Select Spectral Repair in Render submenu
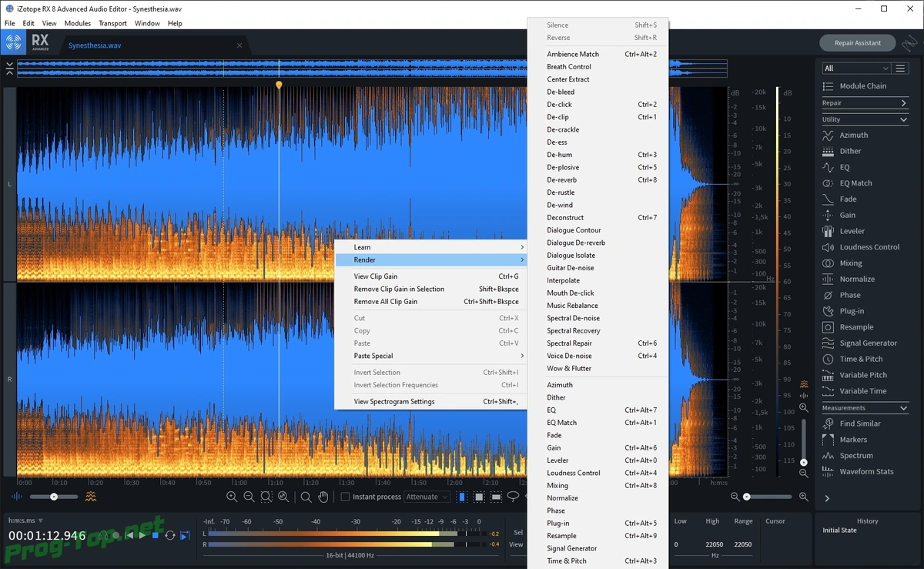The width and height of the screenshot is (924, 569). (598, 343)
